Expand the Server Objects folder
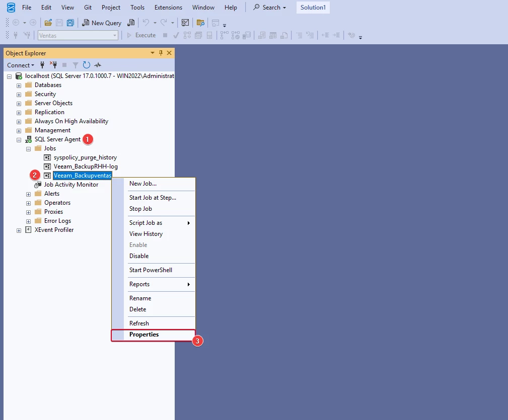Screen dimensions: 508x420 coord(19,104)
